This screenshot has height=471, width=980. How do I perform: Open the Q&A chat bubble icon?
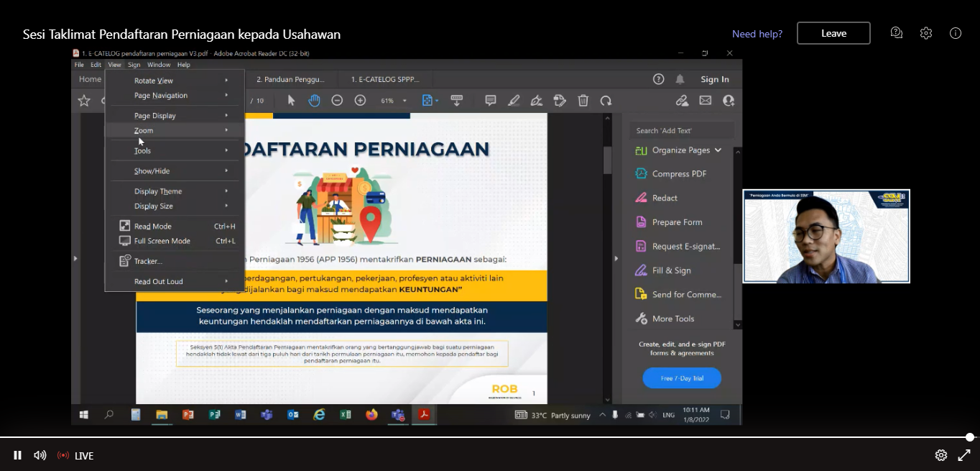click(x=896, y=33)
